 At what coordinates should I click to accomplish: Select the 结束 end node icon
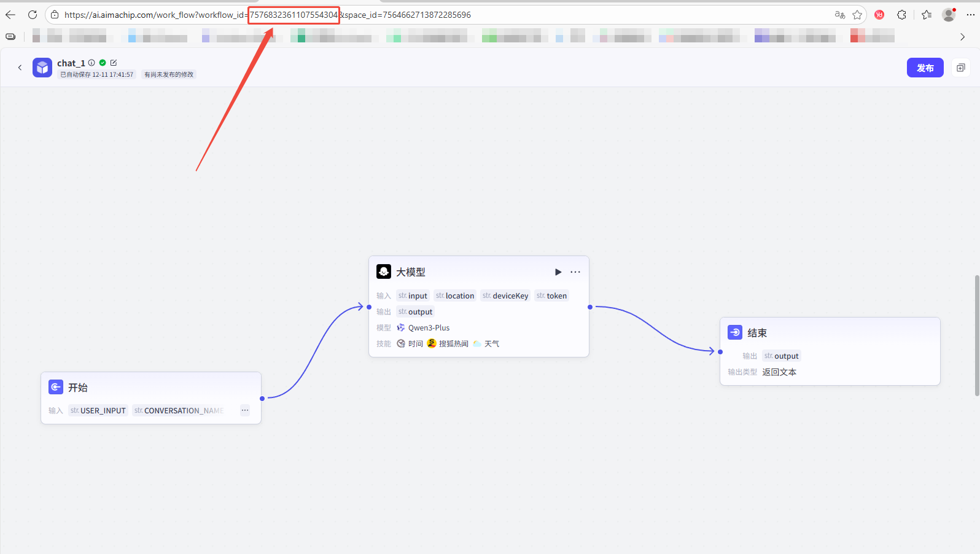(735, 332)
